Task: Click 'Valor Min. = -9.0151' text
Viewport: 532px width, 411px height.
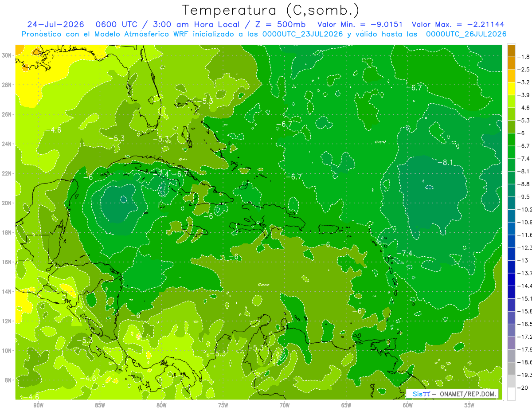Action: coord(360,24)
